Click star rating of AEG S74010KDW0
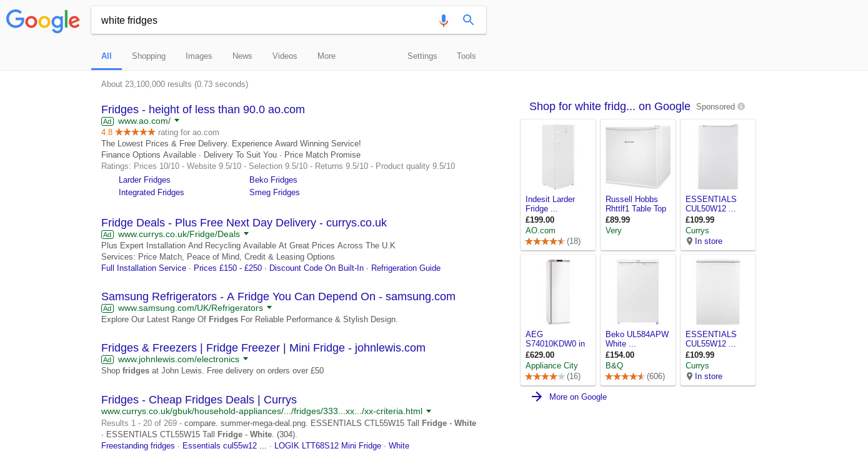 [545, 377]
